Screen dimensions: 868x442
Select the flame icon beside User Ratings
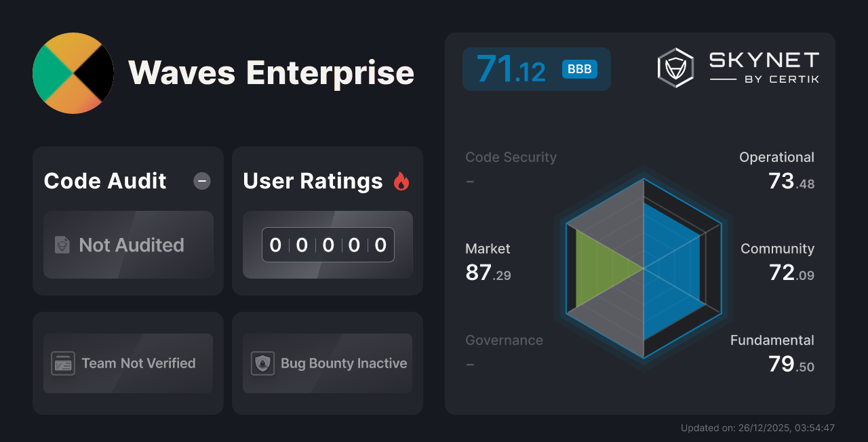pos(401,180)
